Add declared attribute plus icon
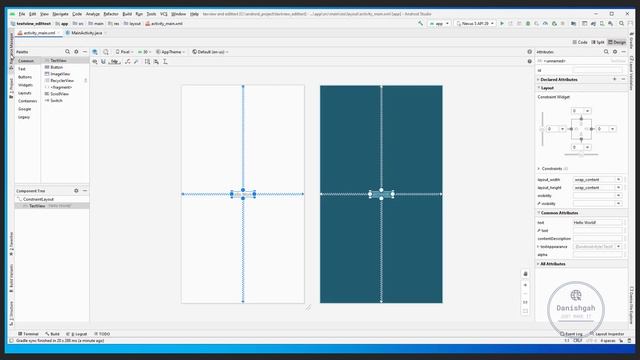This screenshot has height=360, width=640. click(615, 79)
